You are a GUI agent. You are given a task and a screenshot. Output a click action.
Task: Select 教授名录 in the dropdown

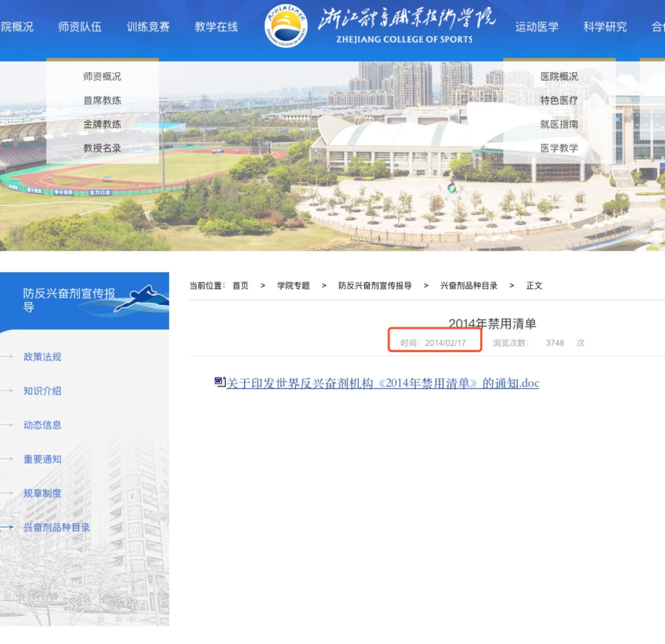click(102, 148)
